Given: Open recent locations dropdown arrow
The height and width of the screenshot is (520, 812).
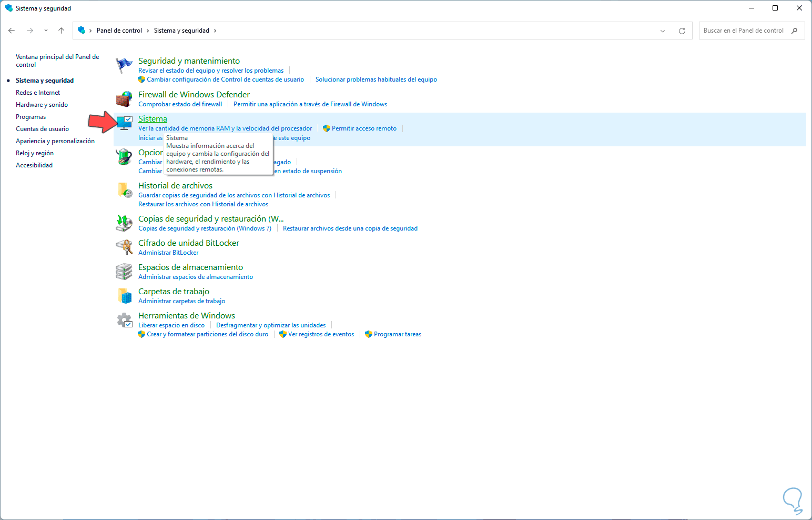Looking at the screenshot, I should [46, 31].
